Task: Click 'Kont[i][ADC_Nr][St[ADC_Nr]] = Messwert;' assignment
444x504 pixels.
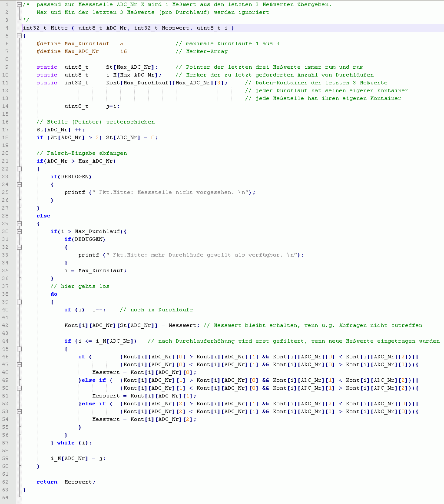Action: pos(132,325)
